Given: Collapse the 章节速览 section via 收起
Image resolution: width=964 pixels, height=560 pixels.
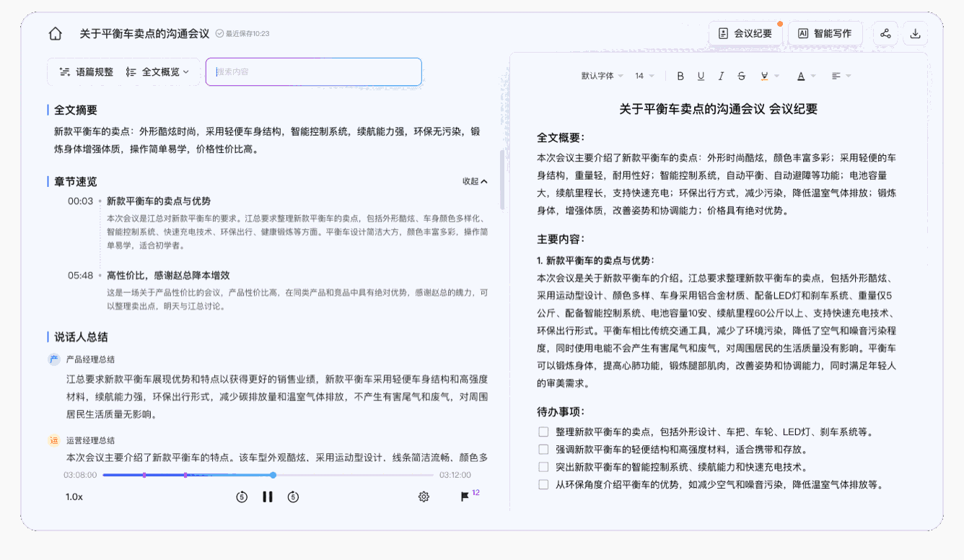Looking at the screenshot, I should [x=475, y=181].
